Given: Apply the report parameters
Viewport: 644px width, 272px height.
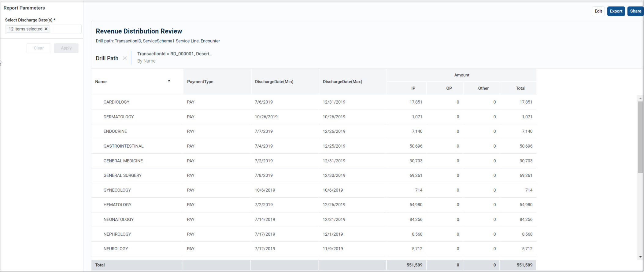Looking at the screenshot, I should [x=66, y=48].
